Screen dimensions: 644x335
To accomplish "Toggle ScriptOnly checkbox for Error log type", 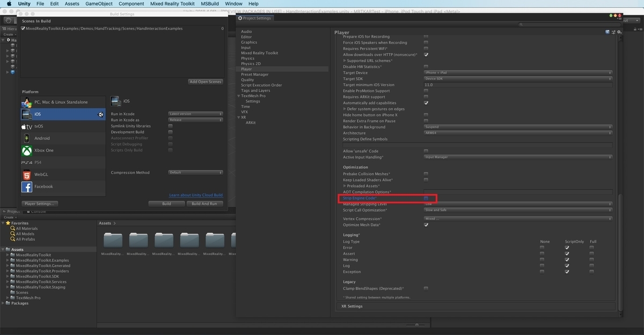I will (x=567, y=248).
